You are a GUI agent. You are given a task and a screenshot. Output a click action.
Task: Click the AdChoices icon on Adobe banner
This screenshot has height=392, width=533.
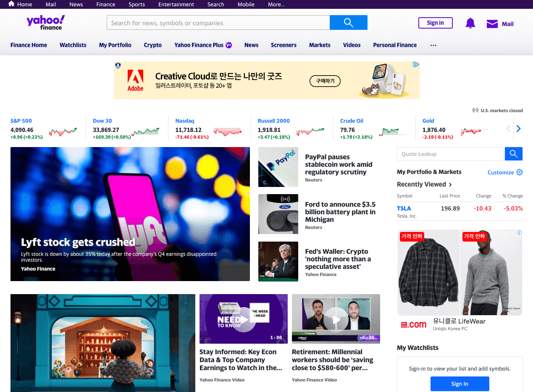click(416, 65)
